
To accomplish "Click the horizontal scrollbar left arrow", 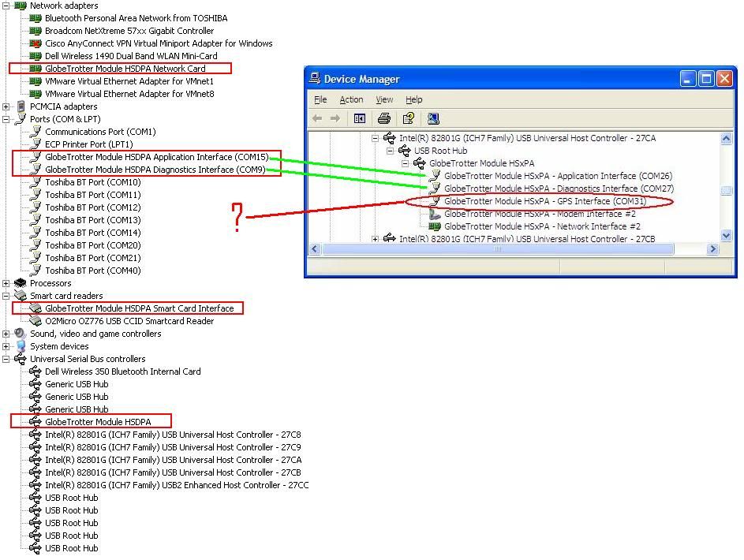I will (315, 249).
